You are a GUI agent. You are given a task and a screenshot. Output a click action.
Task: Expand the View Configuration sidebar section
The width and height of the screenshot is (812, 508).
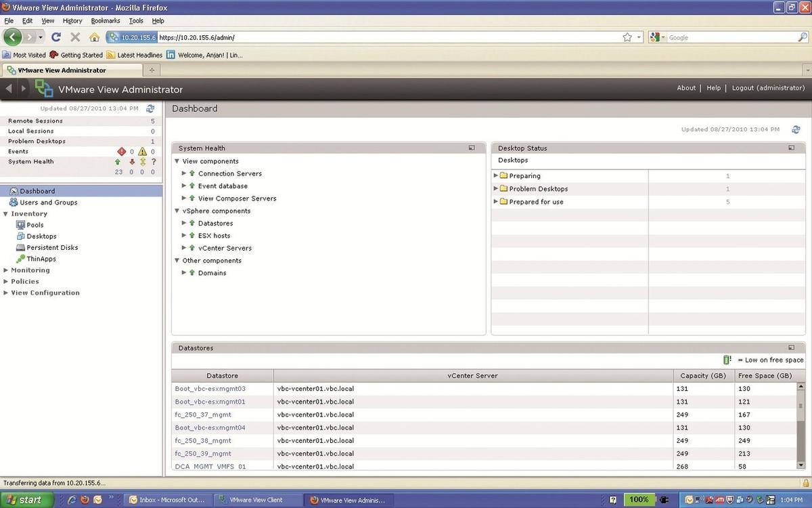pos(5,293)
